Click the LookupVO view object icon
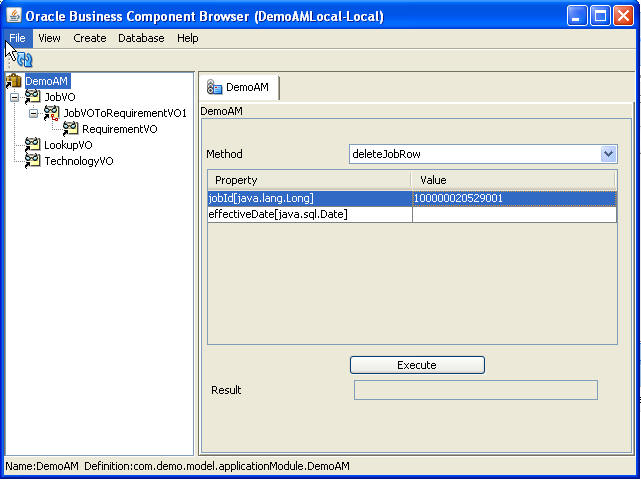 [32, 145]
